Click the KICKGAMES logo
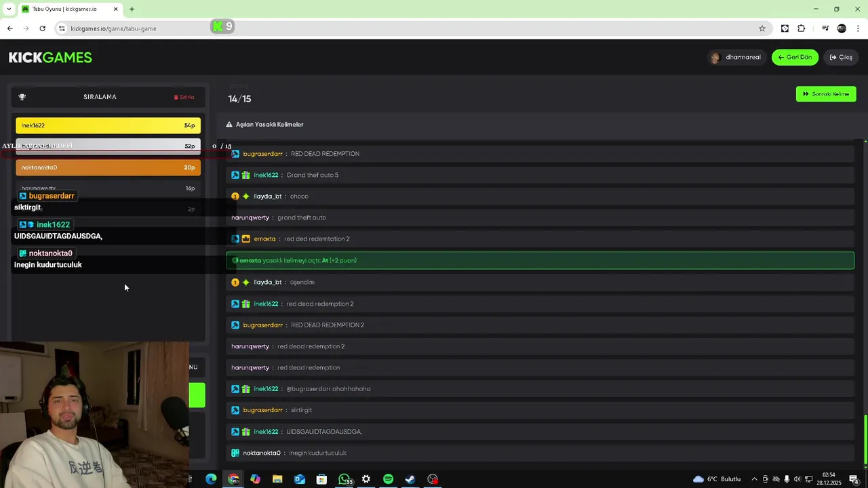This screenshot has width=868, height=488. [x=50, y=58]
